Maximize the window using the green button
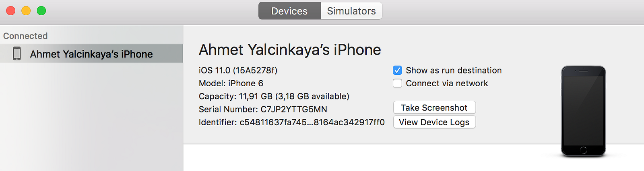 [41, 11]
